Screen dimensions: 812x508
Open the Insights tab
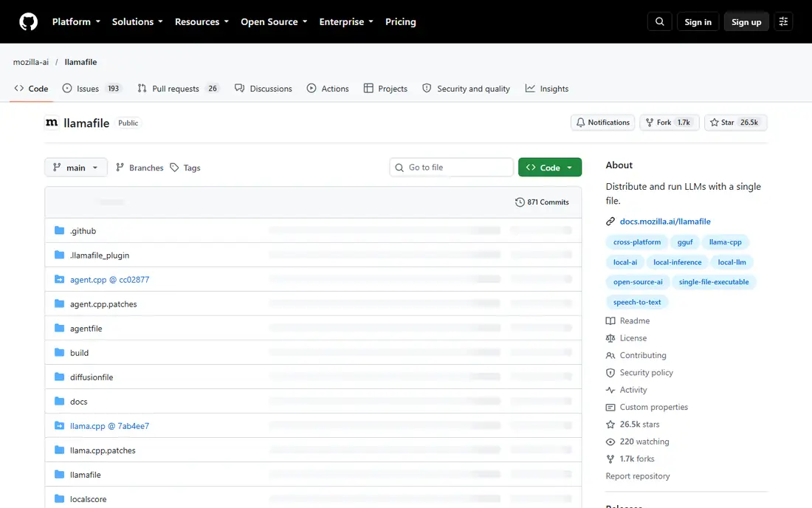tap(547, 89)
